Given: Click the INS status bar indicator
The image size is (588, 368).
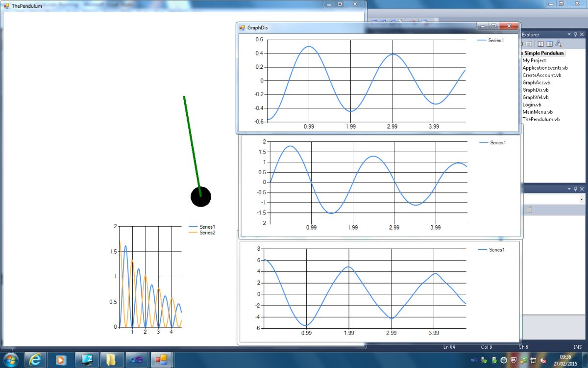Looking at the screenshot, I should pos(577,347).
